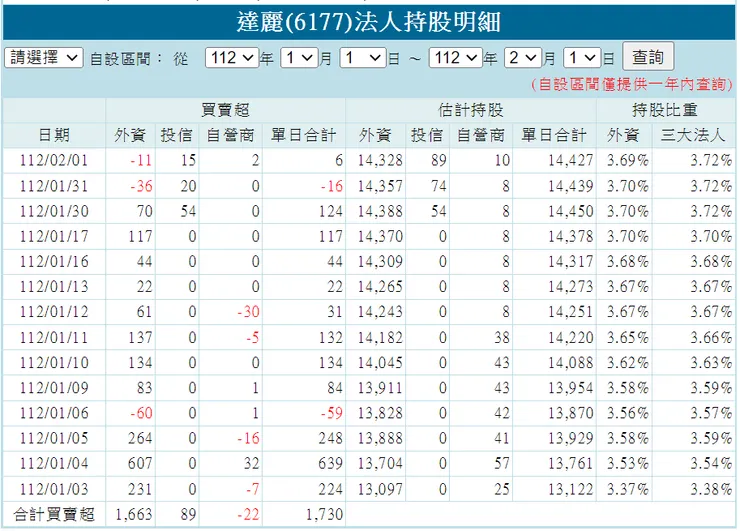Click the date 112/01/09
The width and height of the screenshot is (740, 531).
(x=54, y=388)
